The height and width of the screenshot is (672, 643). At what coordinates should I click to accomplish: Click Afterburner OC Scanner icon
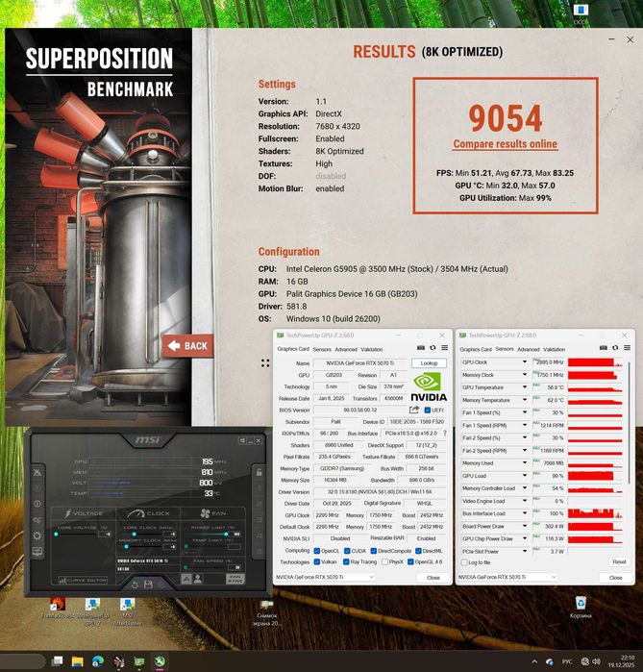coord(37,520)
